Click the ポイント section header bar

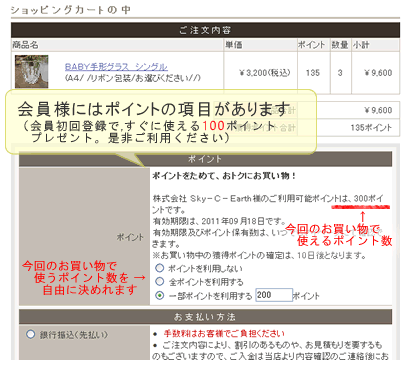pyautogui.click(x=205, y=159)
